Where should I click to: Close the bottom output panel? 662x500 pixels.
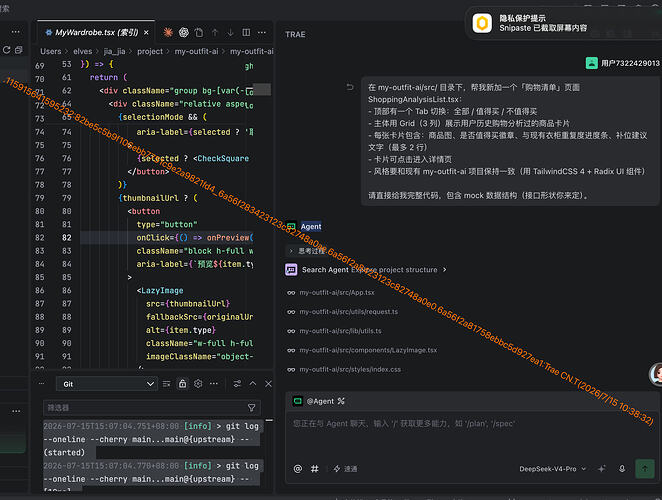pyautogui.click(x=269, y=384)
